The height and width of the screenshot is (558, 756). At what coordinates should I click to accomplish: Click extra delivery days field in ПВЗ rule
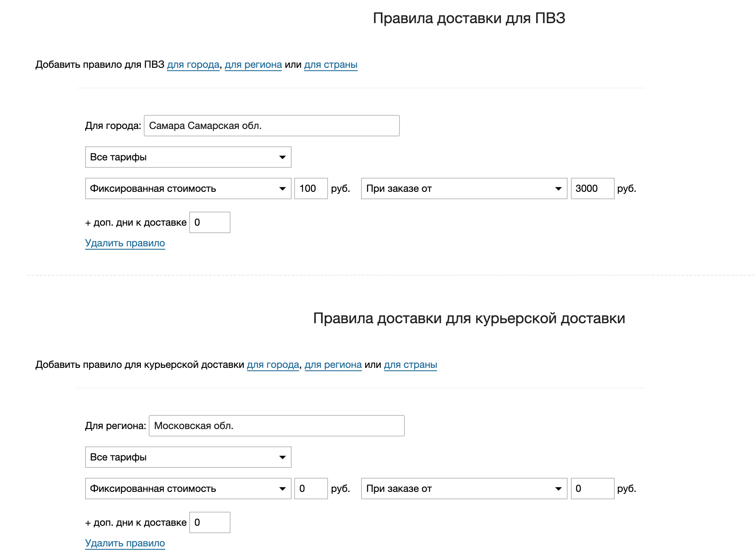pos(209,222)
